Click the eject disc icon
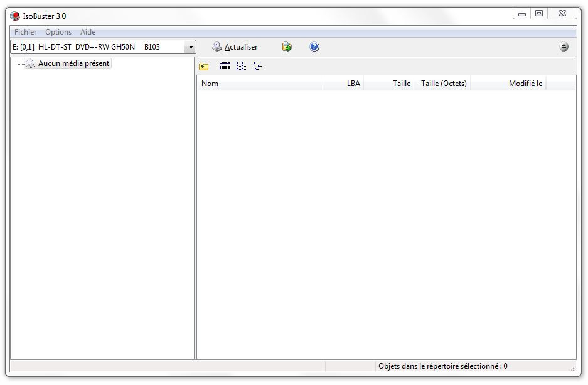The height and width of the screenshot is (385, 588). (x=564, y=47)
